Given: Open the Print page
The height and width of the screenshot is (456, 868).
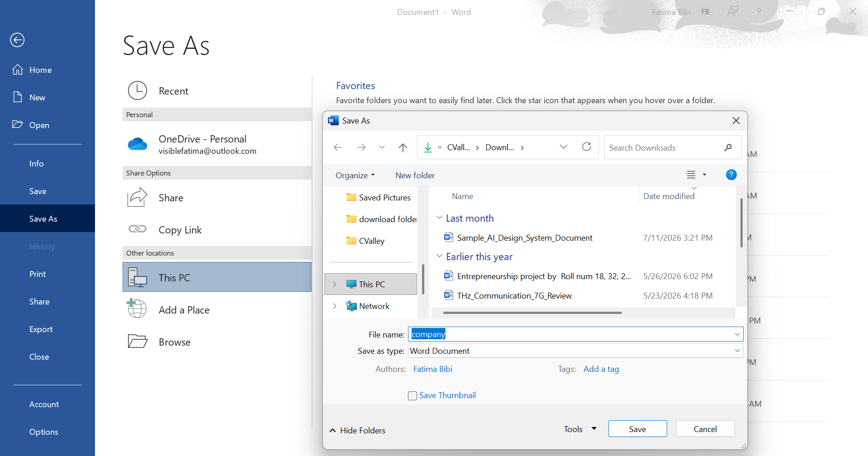Looking at the screenshot, I should pos(47,274).
